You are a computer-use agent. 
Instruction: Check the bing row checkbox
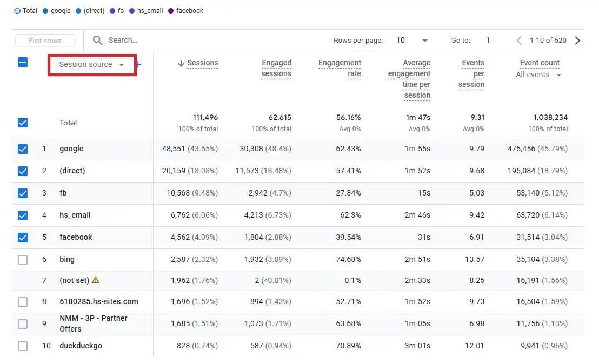click(23, 260)
